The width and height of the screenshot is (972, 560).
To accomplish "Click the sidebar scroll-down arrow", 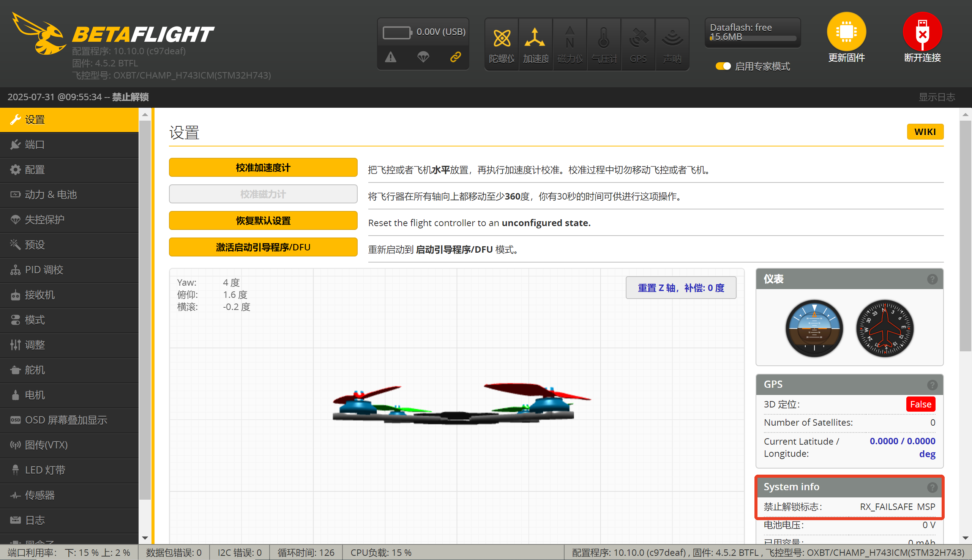I will [x=145, y=538].
